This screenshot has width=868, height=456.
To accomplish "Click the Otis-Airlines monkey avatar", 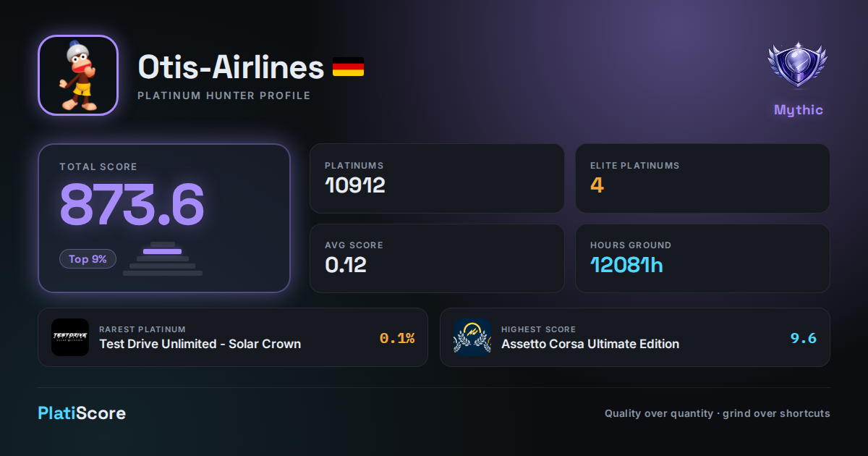I will click(78, 75).
